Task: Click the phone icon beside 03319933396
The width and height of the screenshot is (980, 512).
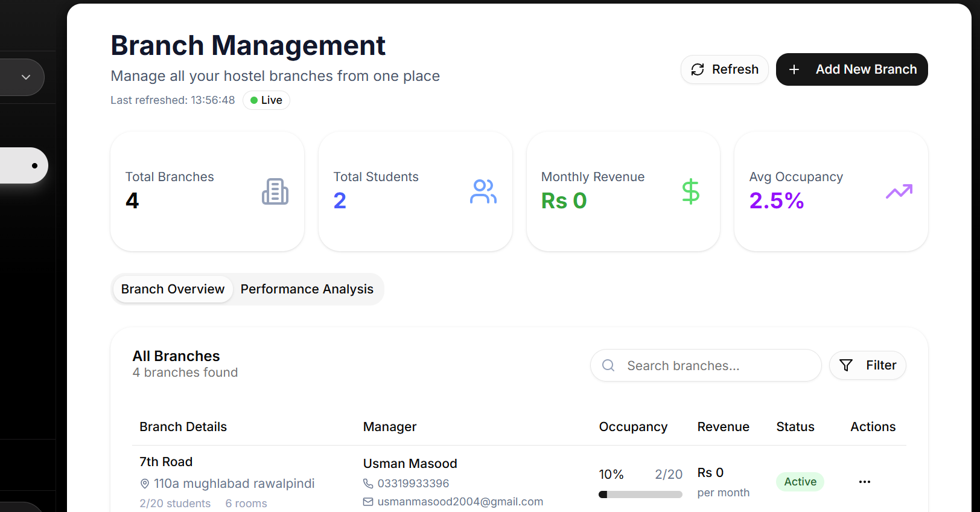Action: [368, 484]
